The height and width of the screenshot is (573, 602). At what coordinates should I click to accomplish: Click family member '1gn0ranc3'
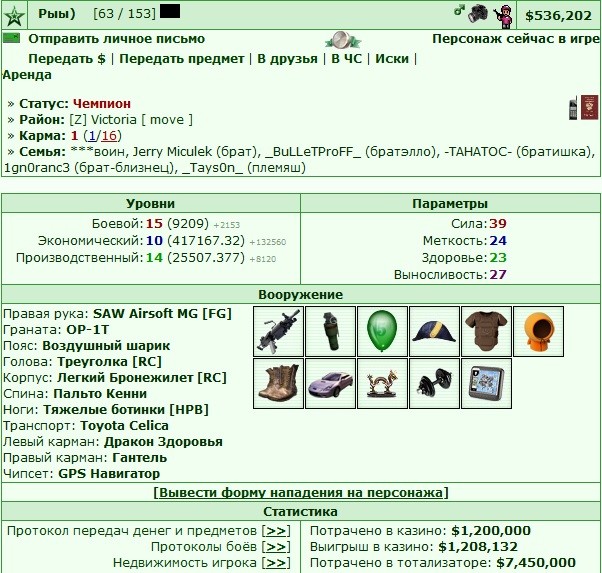(37, 168)
